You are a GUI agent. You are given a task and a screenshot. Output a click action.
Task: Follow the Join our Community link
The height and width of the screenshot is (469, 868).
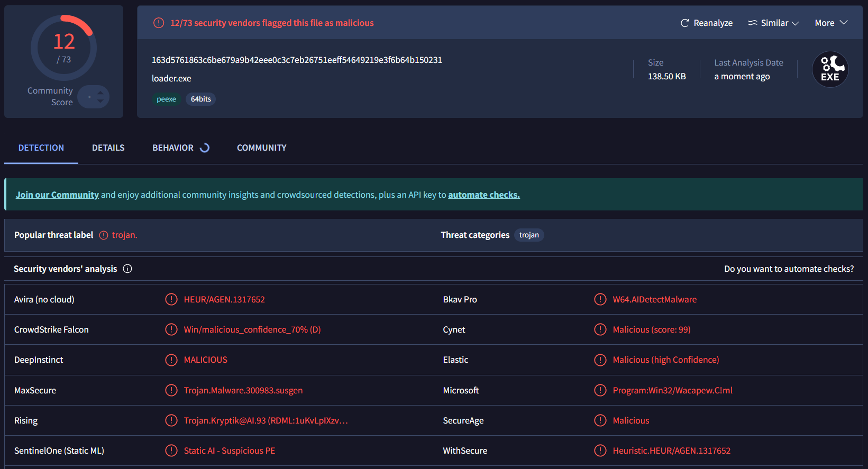[x=57, y=195]
